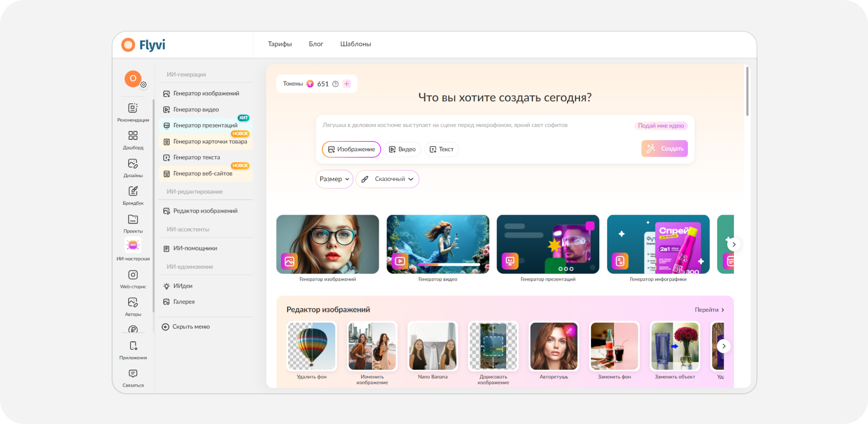Add tokens with the plus icon
Viewport: 868px width, 424px height.
347,84
